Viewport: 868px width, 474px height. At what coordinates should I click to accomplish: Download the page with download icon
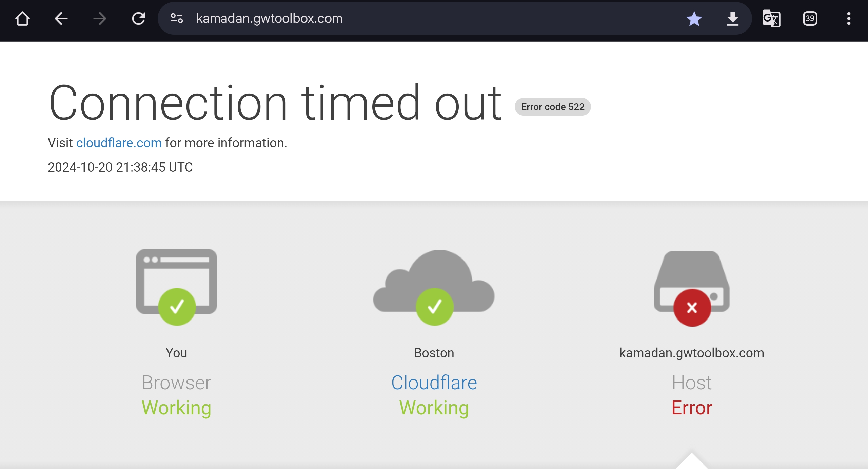[x=733, y=19]
